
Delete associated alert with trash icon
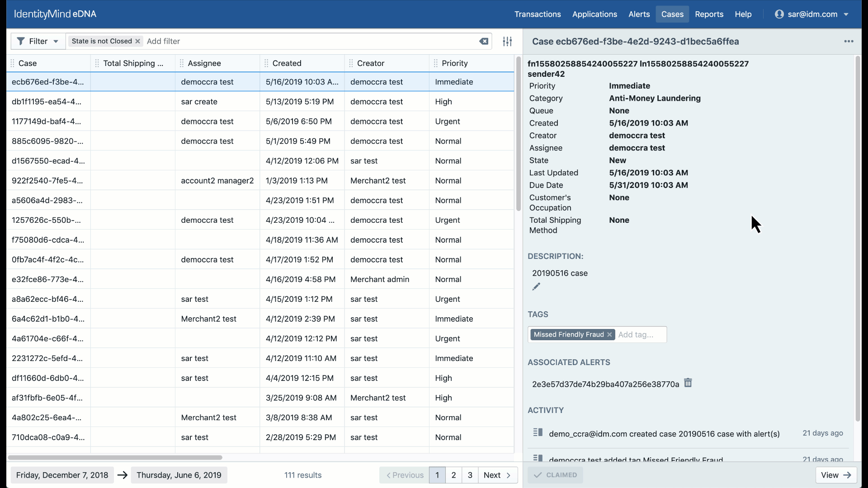tap(688, 383)
